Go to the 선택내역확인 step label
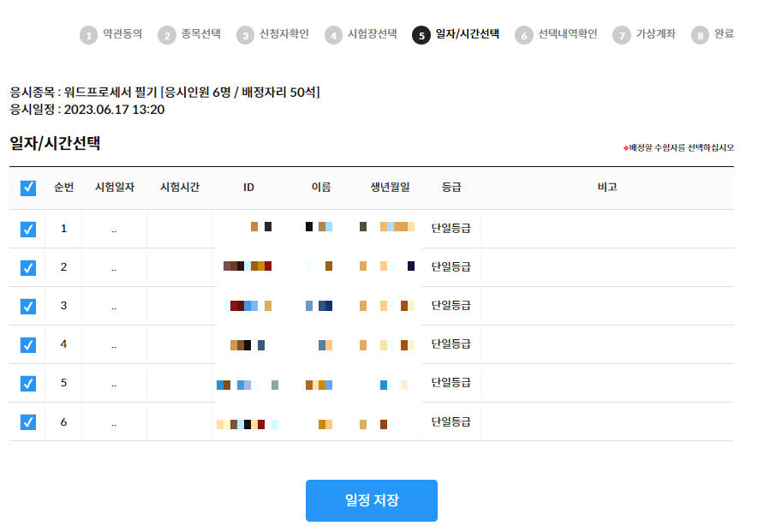The height and width of the screenshot is (532, 758). coord(567,35)
